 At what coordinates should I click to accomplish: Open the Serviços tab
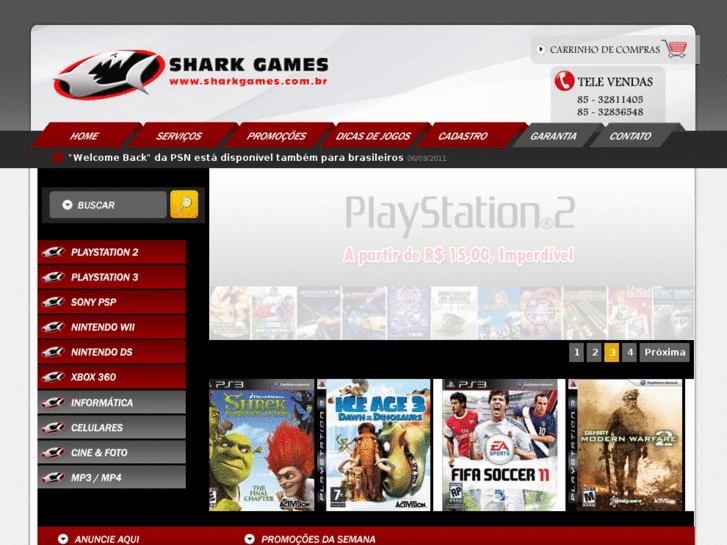tap(179, 136)
